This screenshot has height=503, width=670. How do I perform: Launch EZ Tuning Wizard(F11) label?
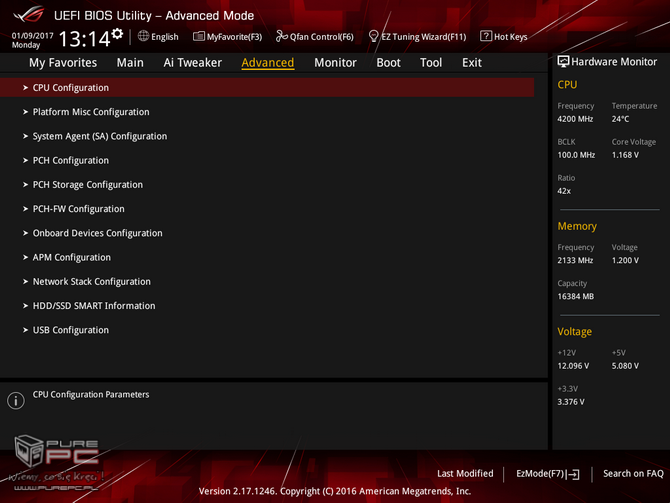[x=424, y=37]
